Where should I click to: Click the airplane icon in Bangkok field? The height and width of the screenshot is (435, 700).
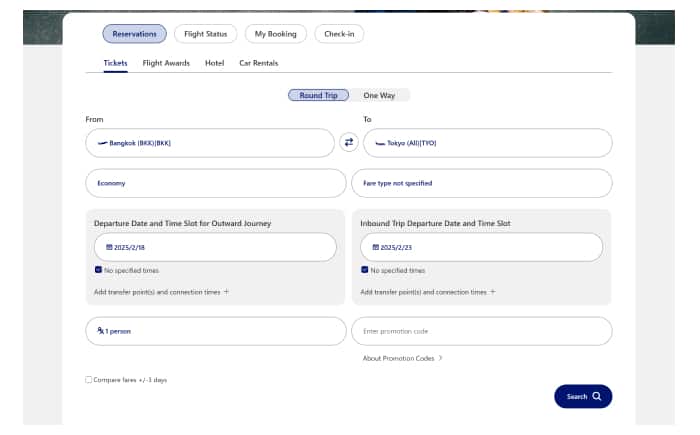[x=102, y=143]
